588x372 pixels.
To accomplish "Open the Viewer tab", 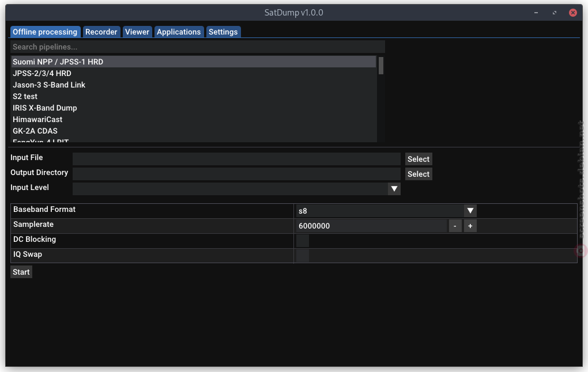I will point(137,32).
